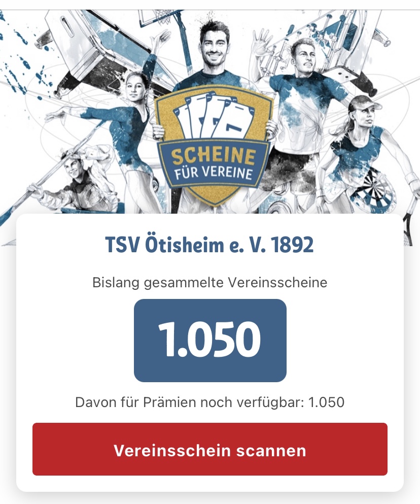Screen dimensions: 420x504
Task: Click the basketball hoop at the top
Action: coord(160,19)
